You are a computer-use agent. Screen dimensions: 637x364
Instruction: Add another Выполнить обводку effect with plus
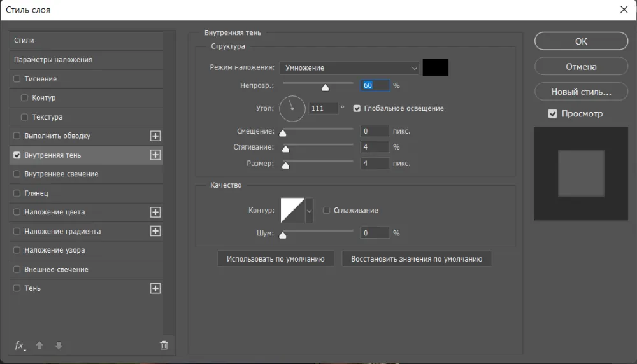(x=155, y=136)
